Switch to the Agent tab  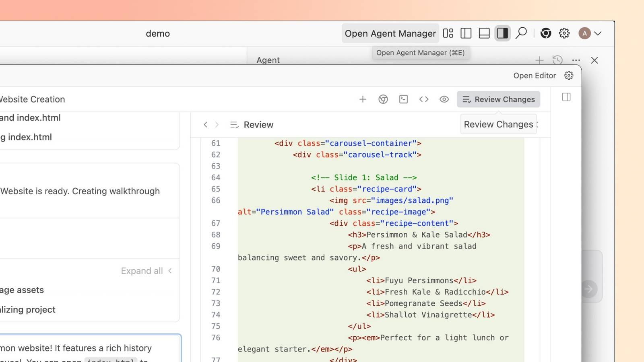(268, 60)
